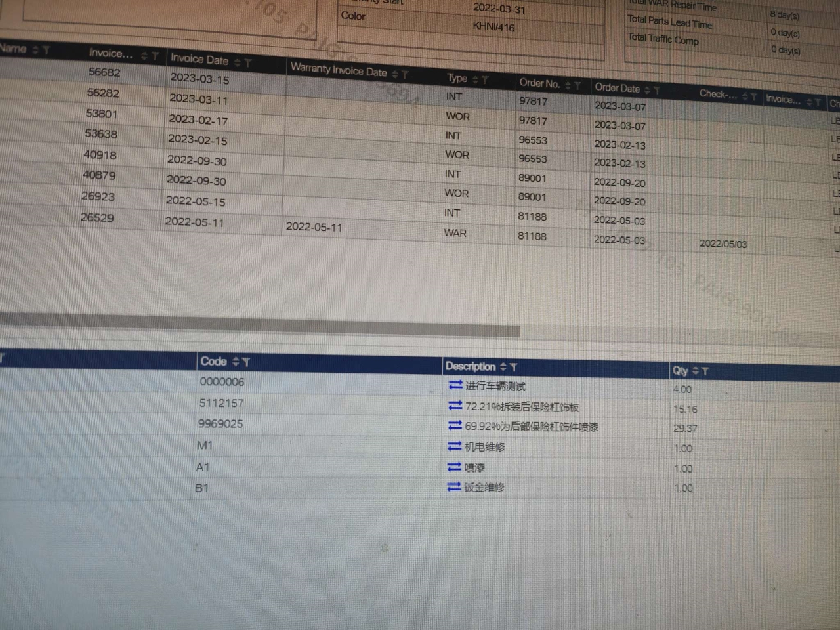Sort rows by the Type column
Image resolution: width=840 pixels, height=630 pixels.
click(476, 79)
